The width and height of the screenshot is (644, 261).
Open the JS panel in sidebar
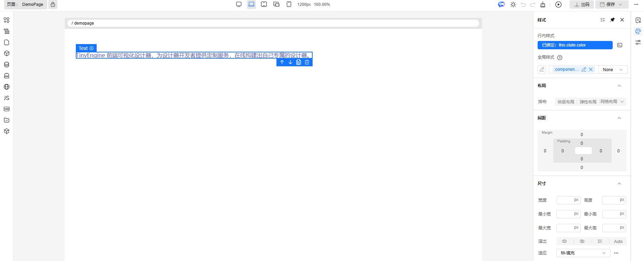[7, 98]
